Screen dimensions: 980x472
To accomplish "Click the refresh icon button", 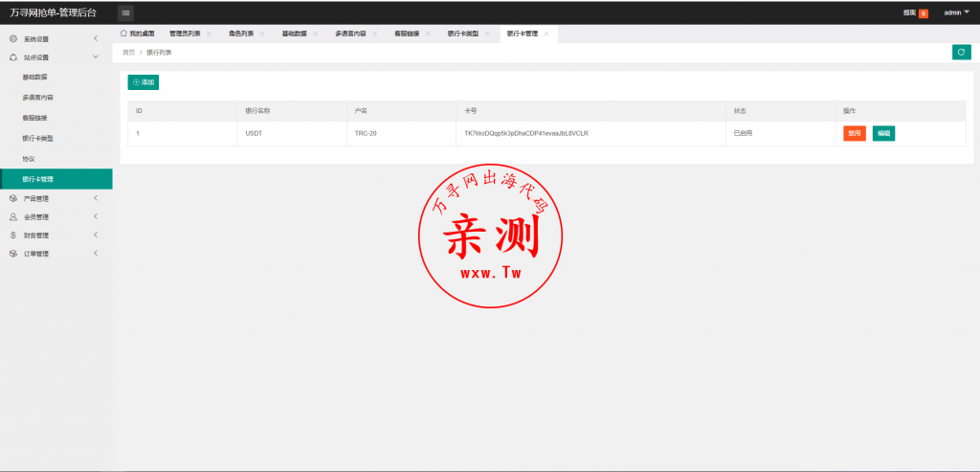I will tap(961, 52).
